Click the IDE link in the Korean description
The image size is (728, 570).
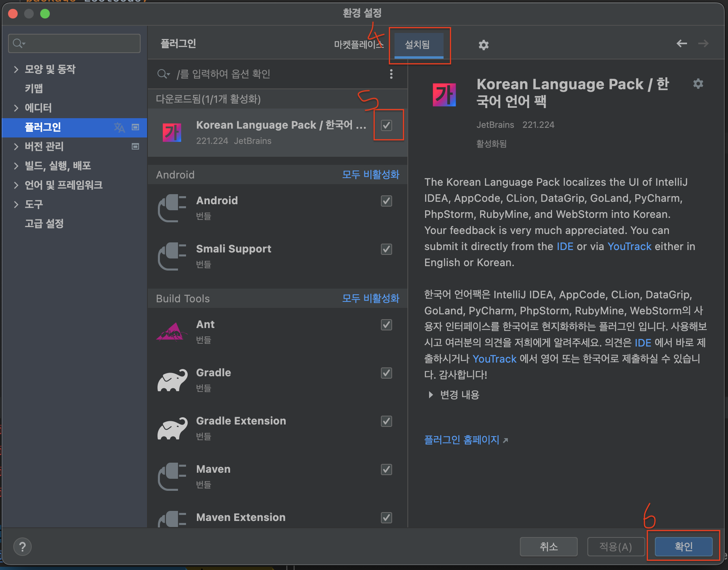[643, 343]
